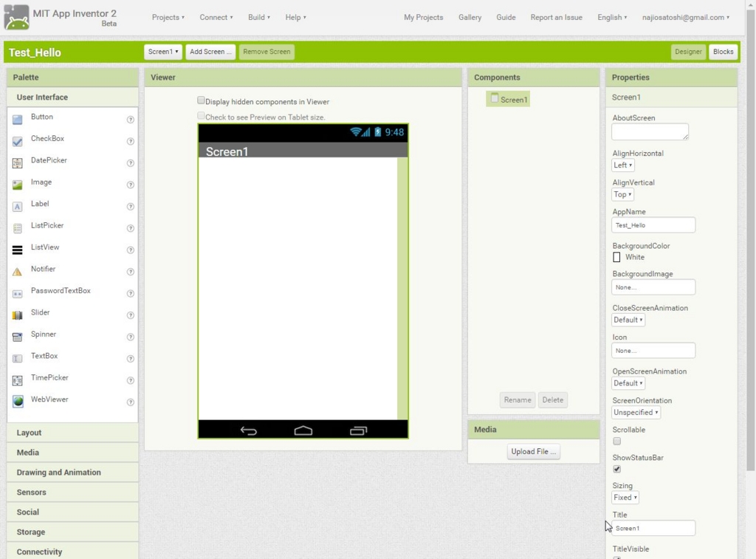Select the Slider component icon
The width and height of the screenshot is (756, 559).
tap(18, 315)
